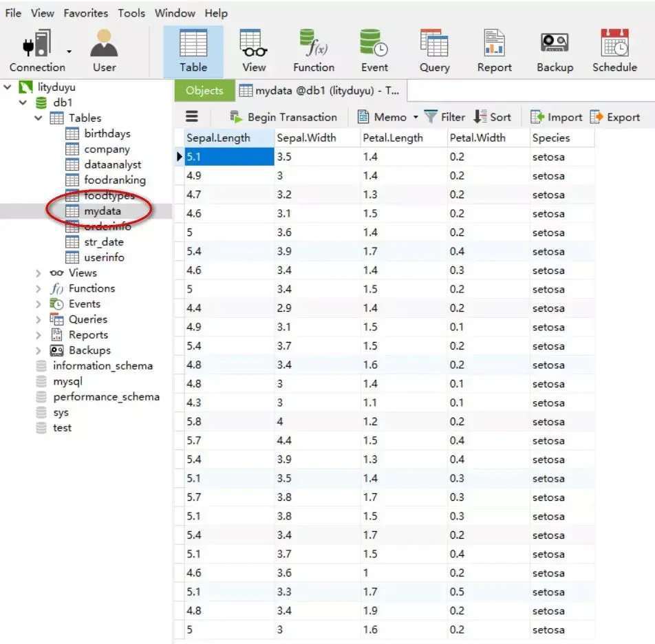
Task: Click the Memo button
Action: (382, 117)
